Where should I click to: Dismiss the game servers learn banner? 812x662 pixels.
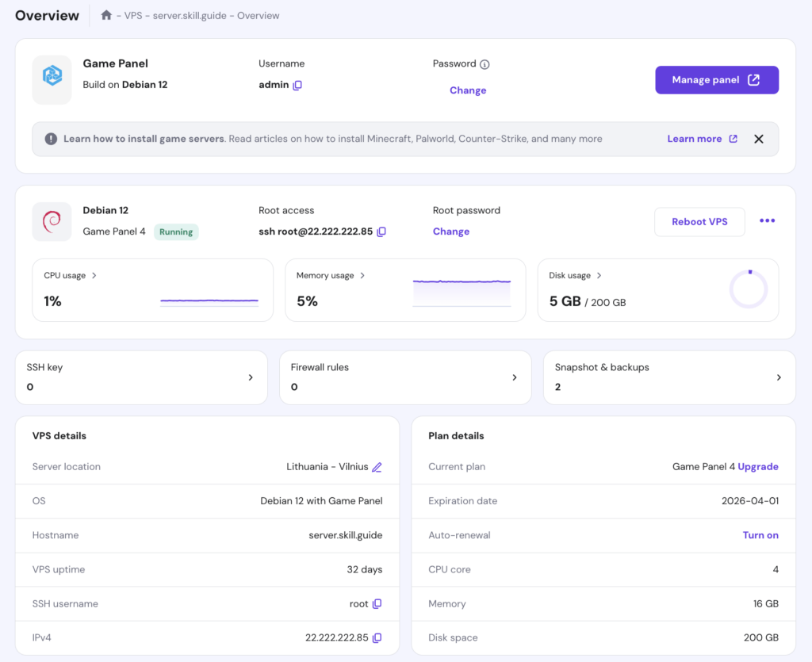point(759,138)
